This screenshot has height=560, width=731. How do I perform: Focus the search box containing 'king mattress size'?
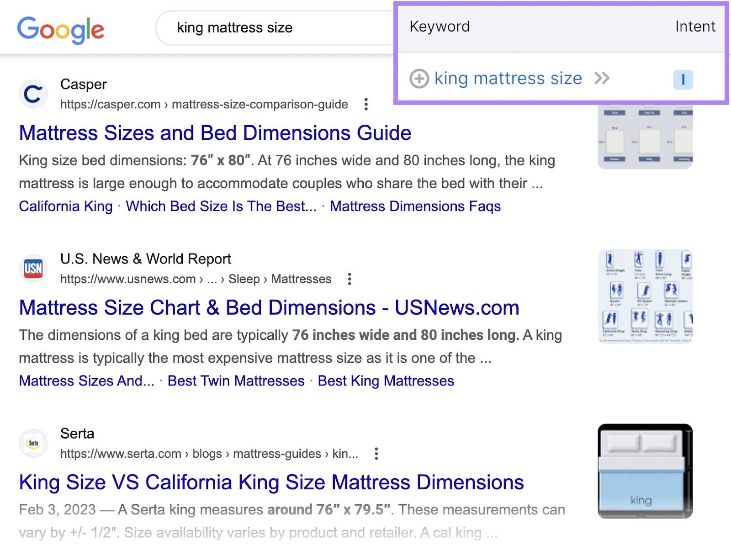[274, 28]
